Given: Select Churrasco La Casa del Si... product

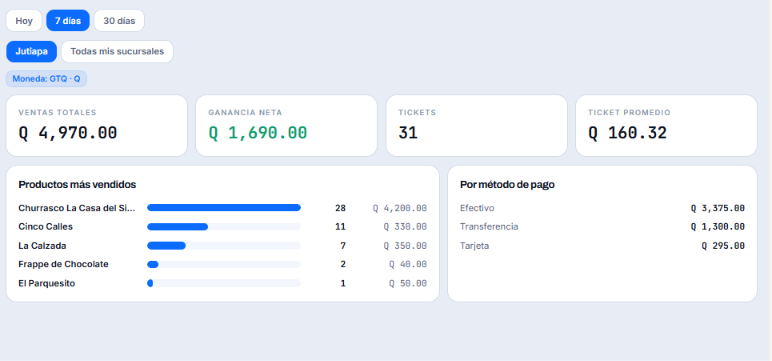Looking at the screenshot, I should [76, 208].
